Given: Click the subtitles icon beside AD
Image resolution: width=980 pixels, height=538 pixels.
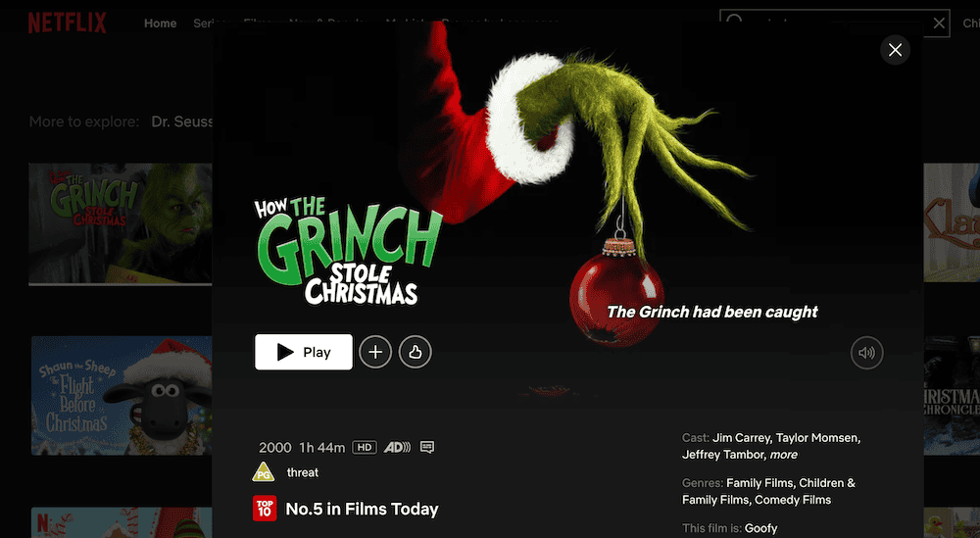Looking at the screenshot, I should tap(427, 447).
